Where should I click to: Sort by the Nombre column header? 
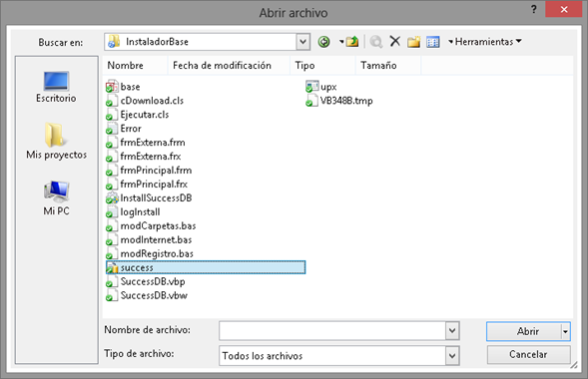(136, 66)
